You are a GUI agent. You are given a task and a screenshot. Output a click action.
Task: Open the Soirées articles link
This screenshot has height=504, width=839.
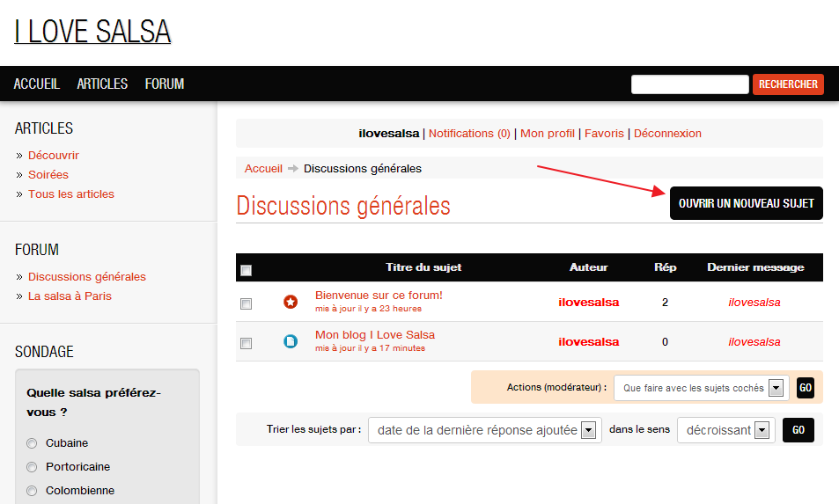pos(48,175)
